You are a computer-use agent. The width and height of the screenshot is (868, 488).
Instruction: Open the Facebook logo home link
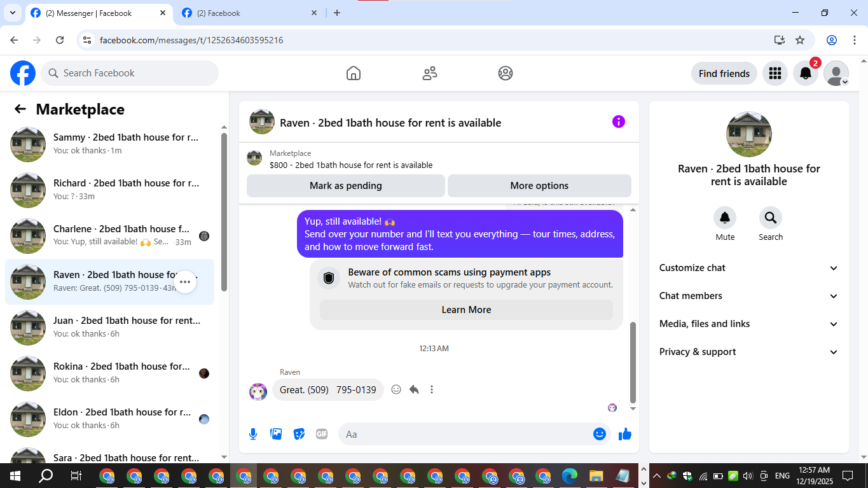pyautogui.click(x=23, y=73)
